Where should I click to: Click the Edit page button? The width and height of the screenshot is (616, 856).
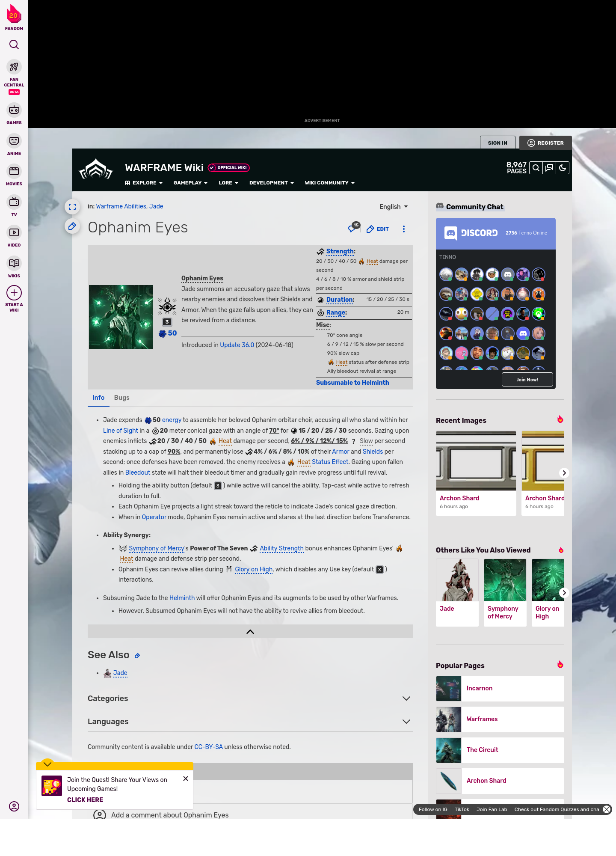tap(378, 229)
